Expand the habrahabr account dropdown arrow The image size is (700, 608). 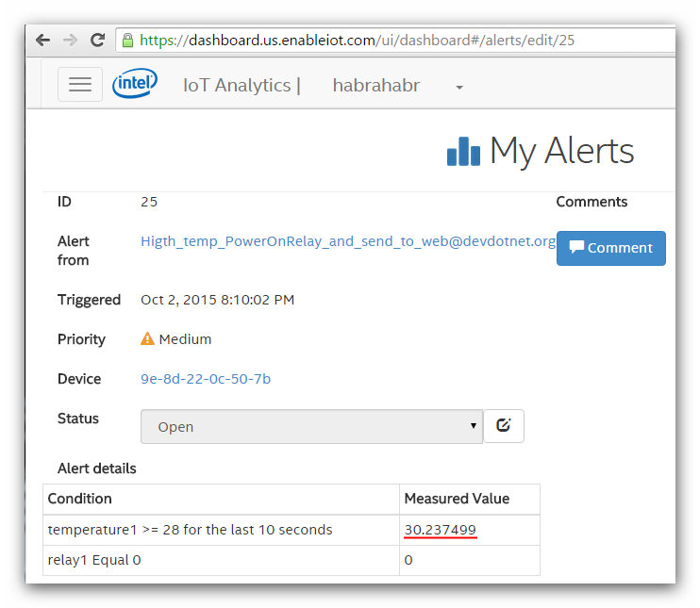coord(459,87)
